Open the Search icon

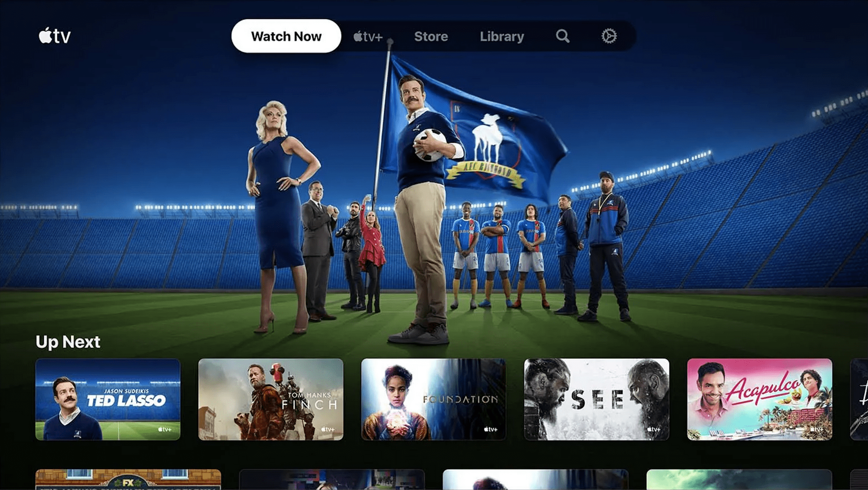[x=563, y=36]
